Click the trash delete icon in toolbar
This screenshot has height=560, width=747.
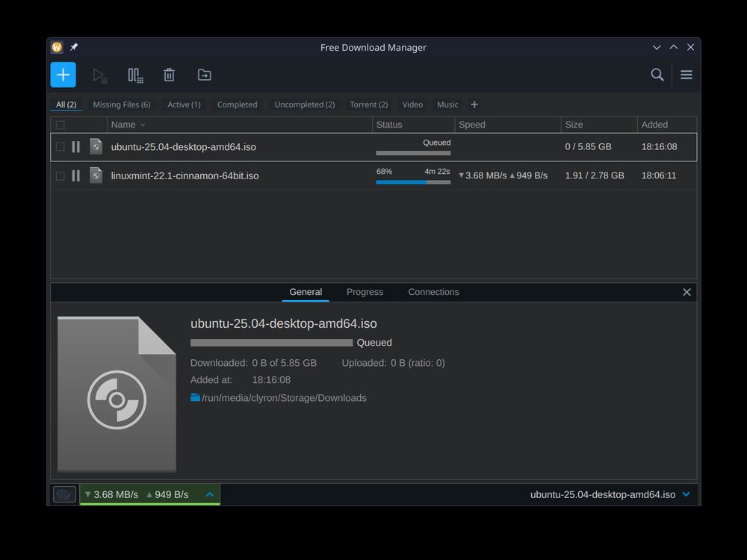(x=169, y=75)
